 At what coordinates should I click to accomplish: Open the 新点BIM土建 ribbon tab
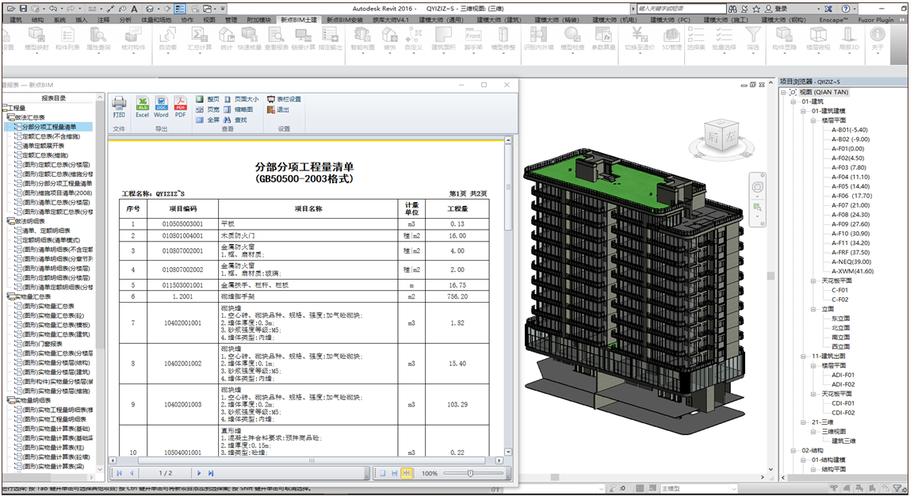point(298,20)
